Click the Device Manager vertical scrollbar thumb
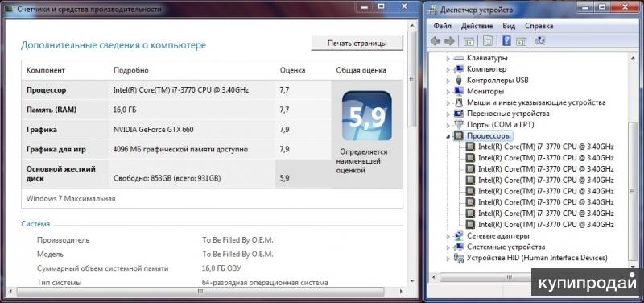Image resolution: width=644 pixels, height=303 pixels. pos(633,192)
